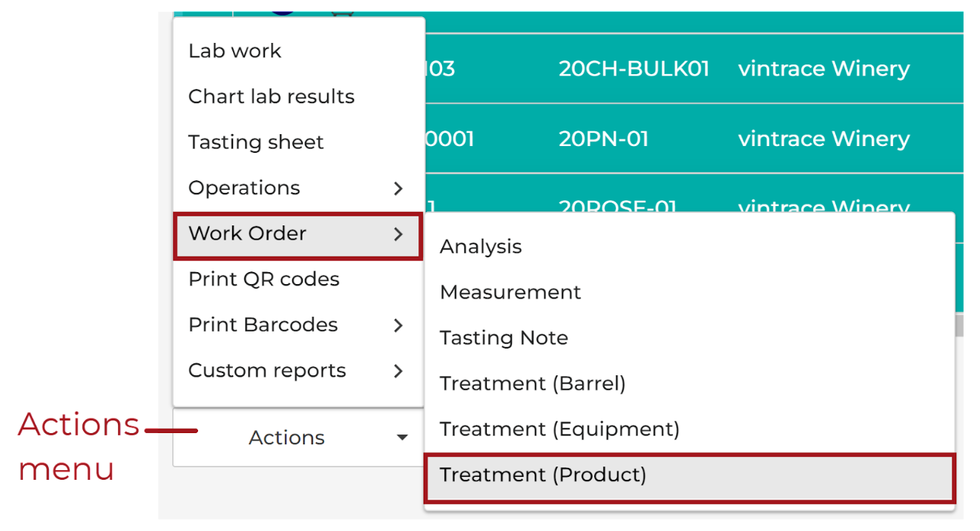Select Measurement in the submenu
Viewport: 980px width, 531px height.
[x=510, y=292]
